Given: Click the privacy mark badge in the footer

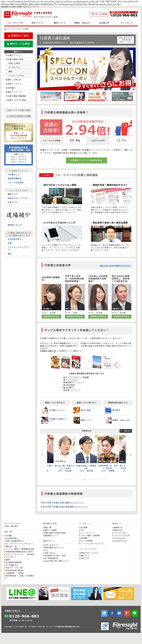Looking at the screenshot, I should 105,627.
